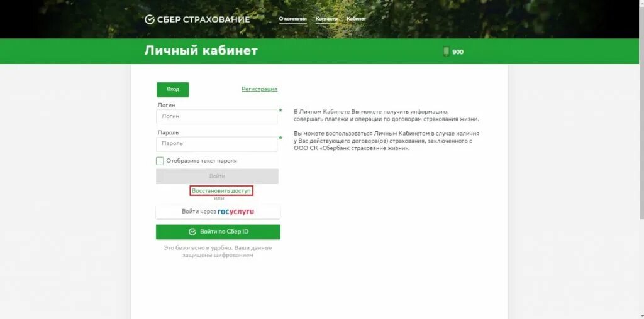Click the Sber checkmark logo icon
Screen dimensions: 644x319
point(150,19)
